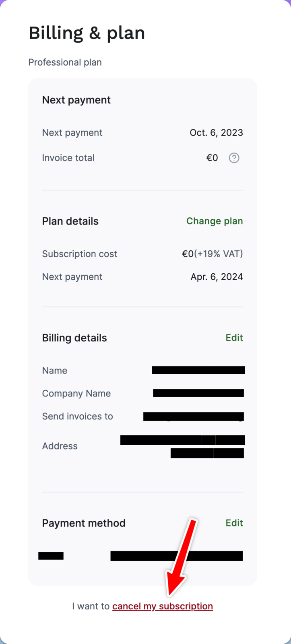This screenshot has width=291, height=644.
Task: Select the Send invoices to label
Action: [77, 416]
